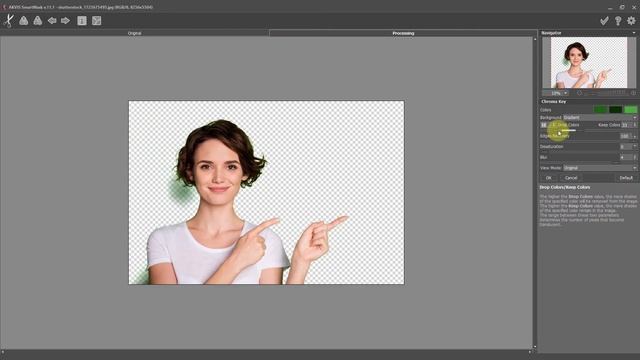The width and height of the screenshot is (640, 360).
Task: Click the Blur value field
Action: (625, 157)
